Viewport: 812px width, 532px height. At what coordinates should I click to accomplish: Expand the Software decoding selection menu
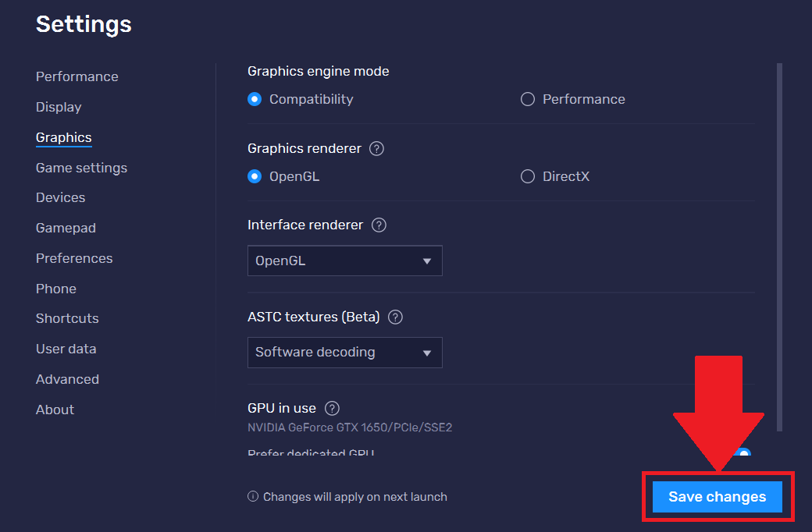[344, 353]
